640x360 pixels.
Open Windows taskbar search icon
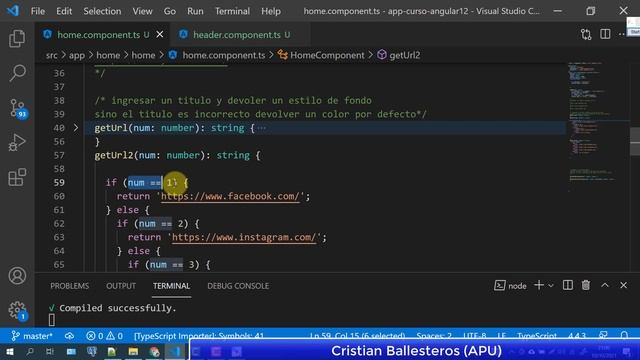click(x=29, y=351)
